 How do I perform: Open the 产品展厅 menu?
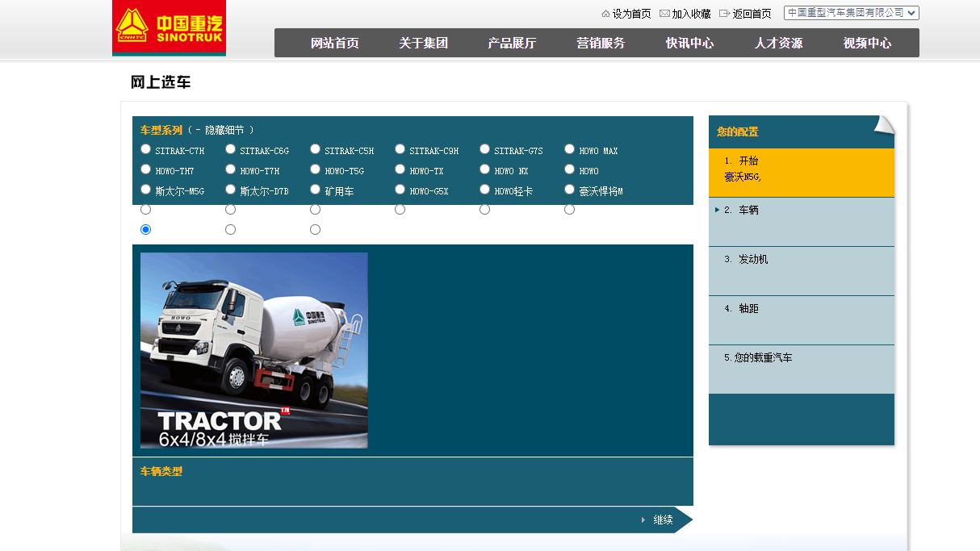click(x=512, y=44)
